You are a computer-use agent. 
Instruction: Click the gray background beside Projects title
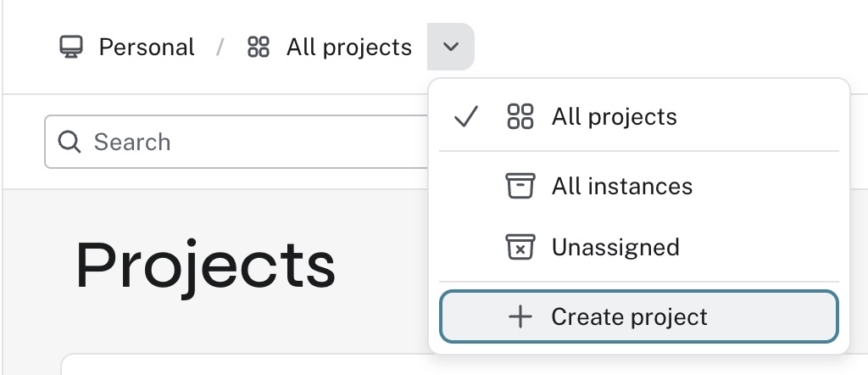[382, 266]
